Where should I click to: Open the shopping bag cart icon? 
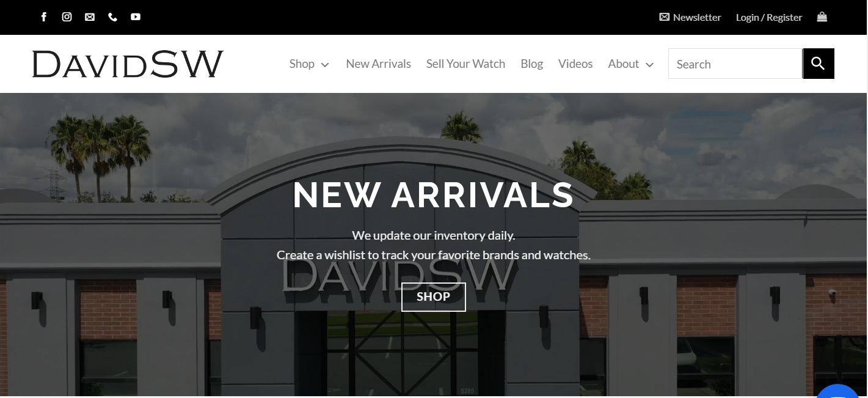(x=822, y=17)
